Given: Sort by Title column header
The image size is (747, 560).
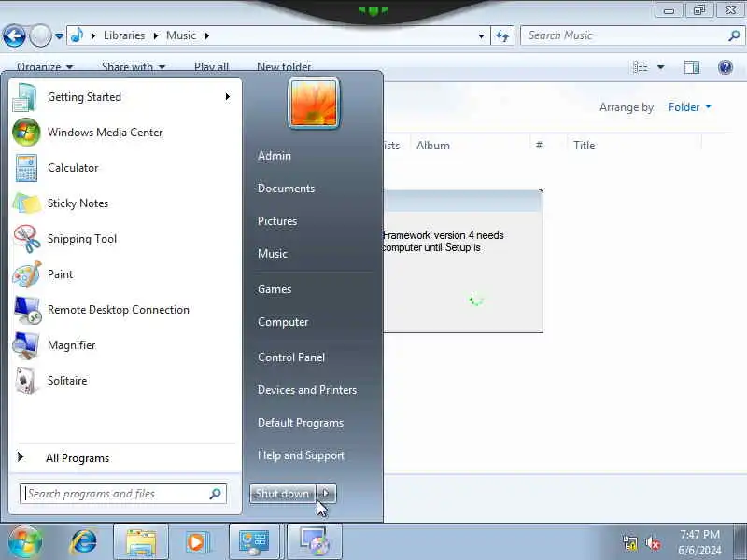Looking at the screenshot, I should pyautogui.click(x=585, y=146).
